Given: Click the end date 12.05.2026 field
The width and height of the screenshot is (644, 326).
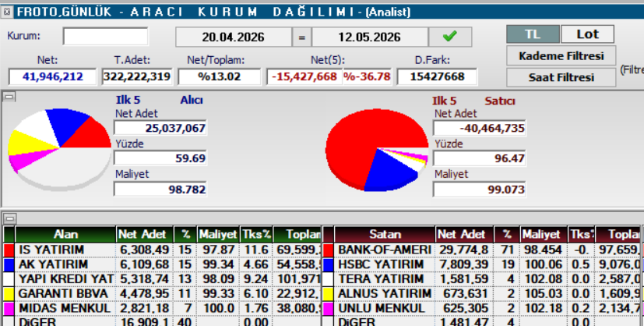Looking at the screenshot, I should coord(370,37).
